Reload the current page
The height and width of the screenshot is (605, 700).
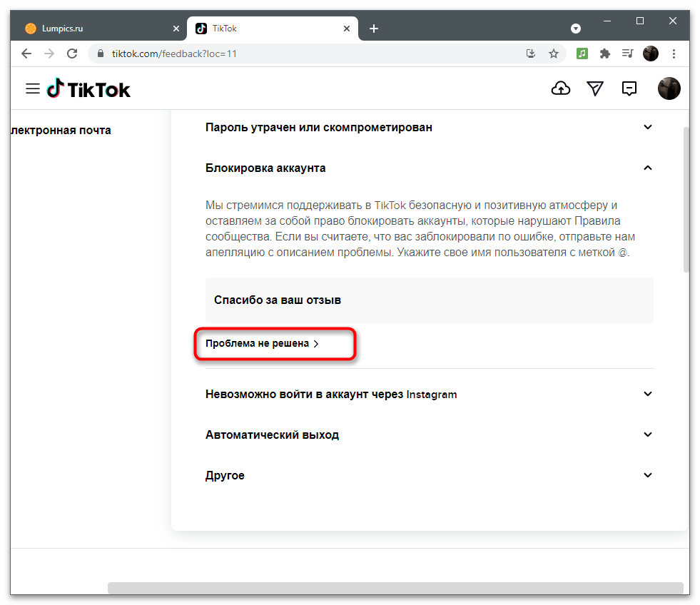[x=71, y=54]
